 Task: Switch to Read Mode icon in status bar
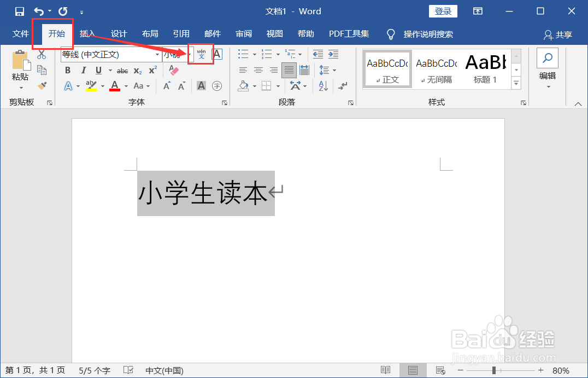386,370
